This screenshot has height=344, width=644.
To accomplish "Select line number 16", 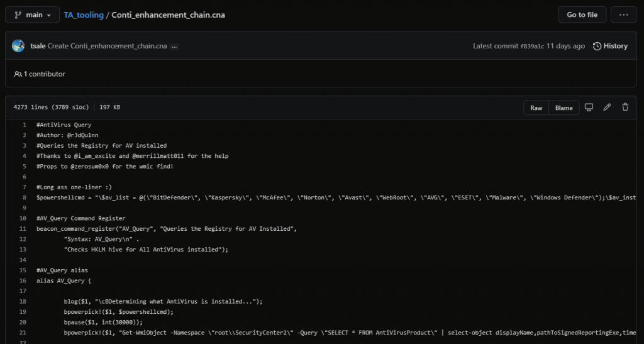I will tap(23, 280).
